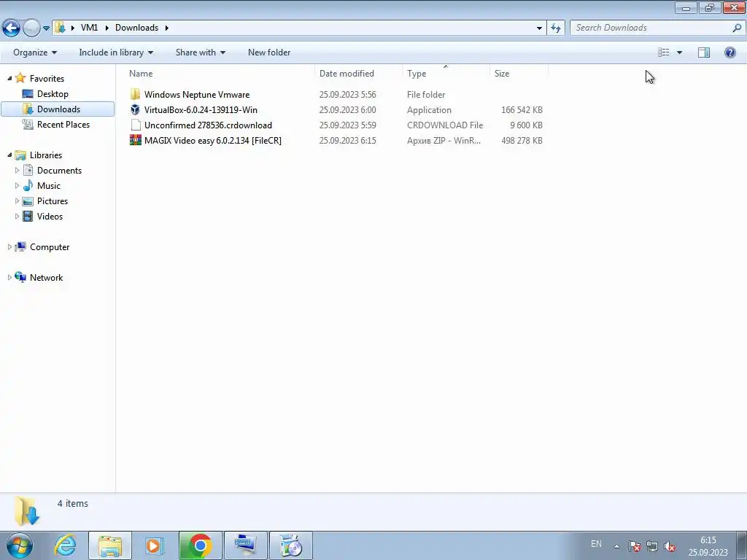Select VirtualBox-6.0.24-139119-Win application icon
The width and height of the screenshot is (747, 560).
pyautogui.click(x=135, y=109)
